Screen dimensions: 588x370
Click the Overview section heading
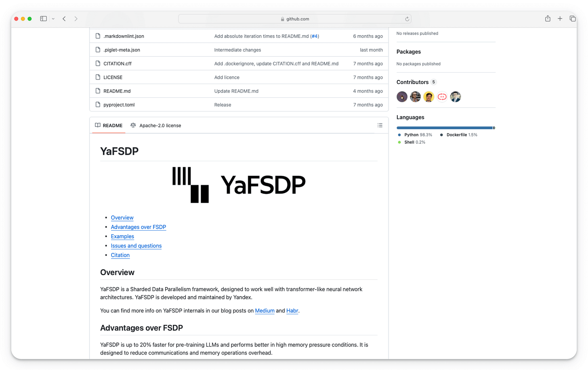point(117,273)
